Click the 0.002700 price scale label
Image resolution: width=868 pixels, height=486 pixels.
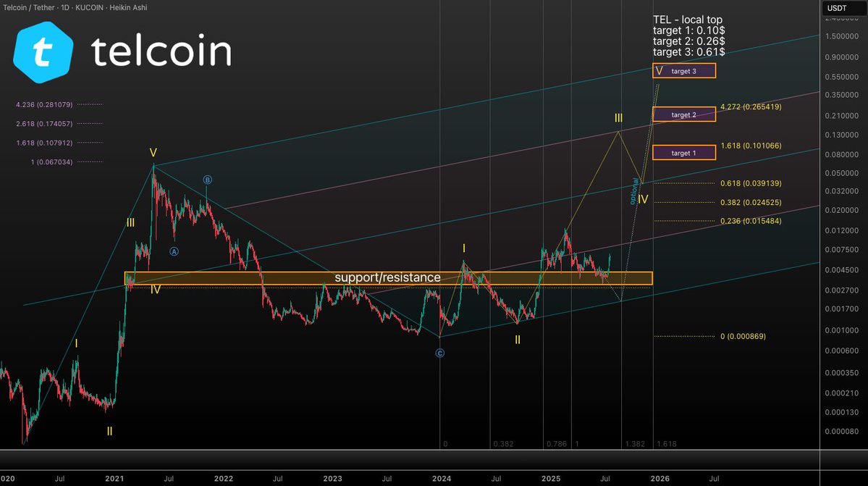pyautogui.click(x=841, y=290)
